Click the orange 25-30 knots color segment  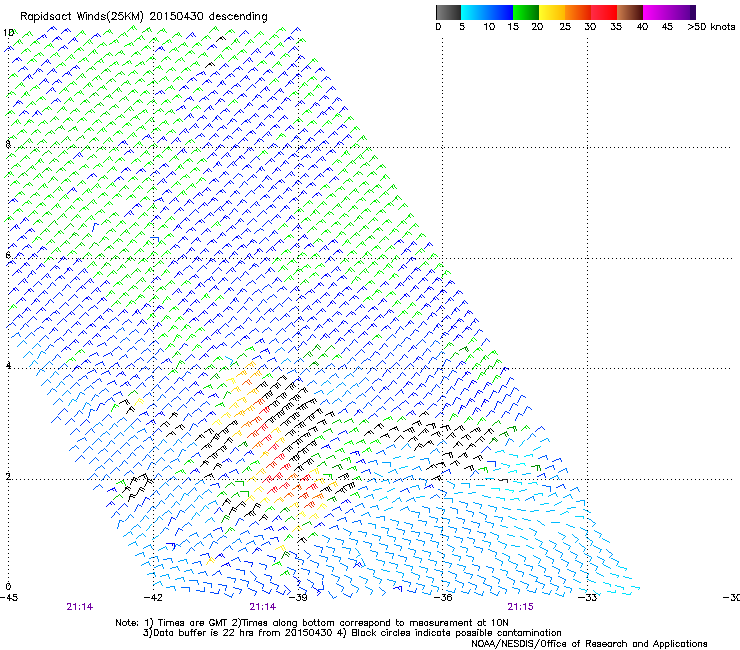578,12
